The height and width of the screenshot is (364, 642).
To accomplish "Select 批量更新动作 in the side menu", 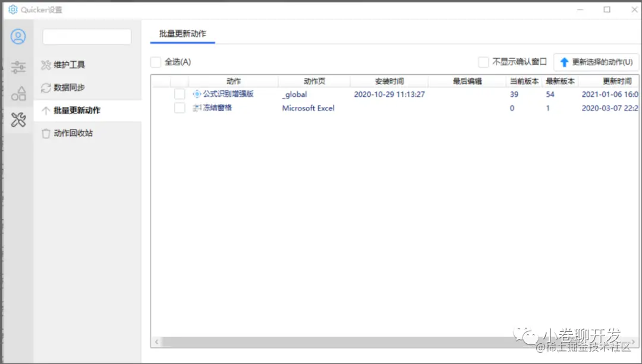I will 87,110.
